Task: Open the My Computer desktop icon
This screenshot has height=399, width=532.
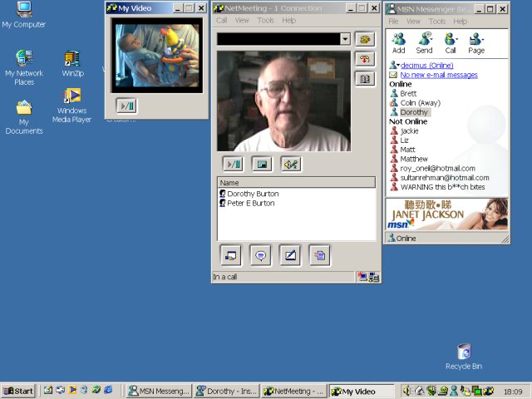Action: (24, 15)
